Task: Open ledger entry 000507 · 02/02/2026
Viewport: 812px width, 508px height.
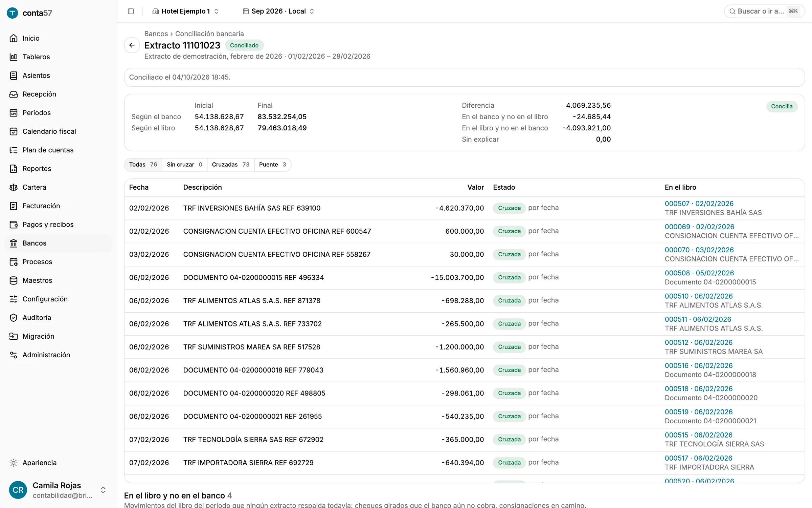Action: [699, 204]
